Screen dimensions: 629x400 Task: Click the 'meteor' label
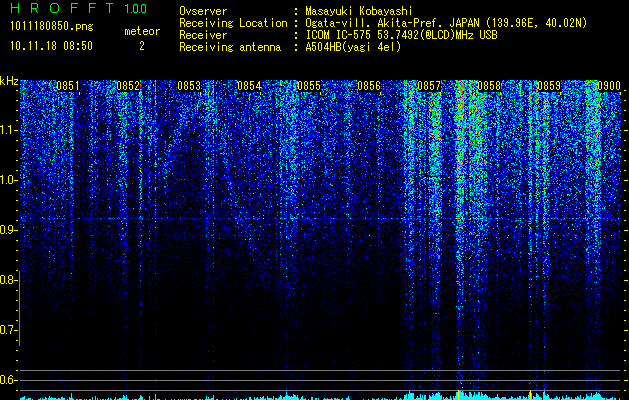tap(142, 31)
